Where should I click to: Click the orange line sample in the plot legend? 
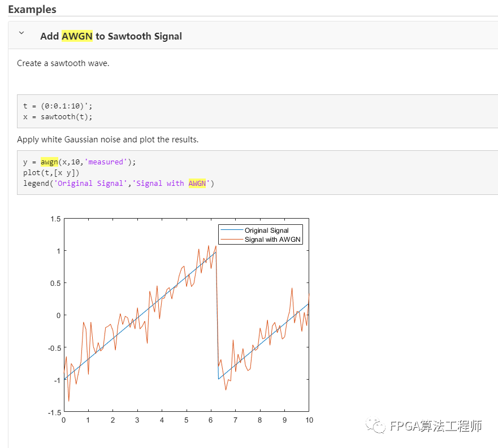(232, 240)
